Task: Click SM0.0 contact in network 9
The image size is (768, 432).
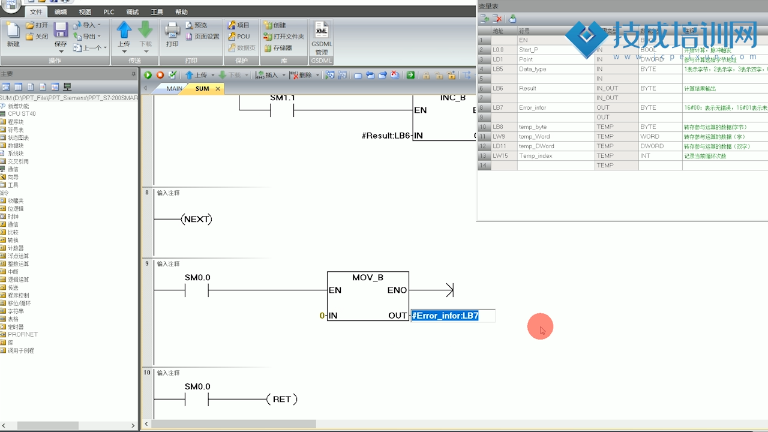Action: tap(197, 290)
